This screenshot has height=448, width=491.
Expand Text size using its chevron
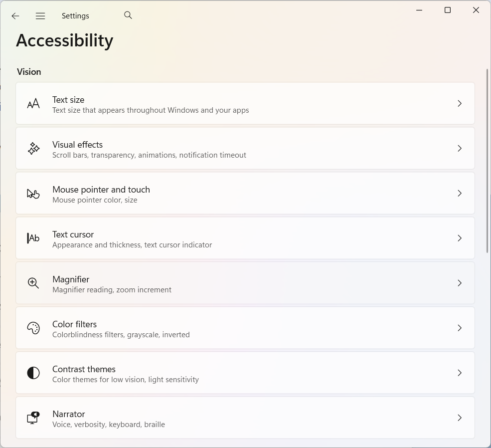pos(460,104)
